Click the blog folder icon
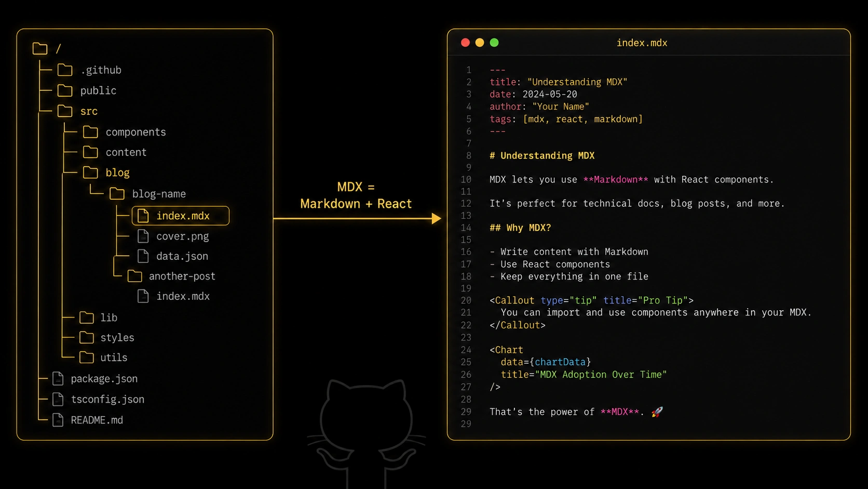The image size is (868, 489). pos(90,173)
